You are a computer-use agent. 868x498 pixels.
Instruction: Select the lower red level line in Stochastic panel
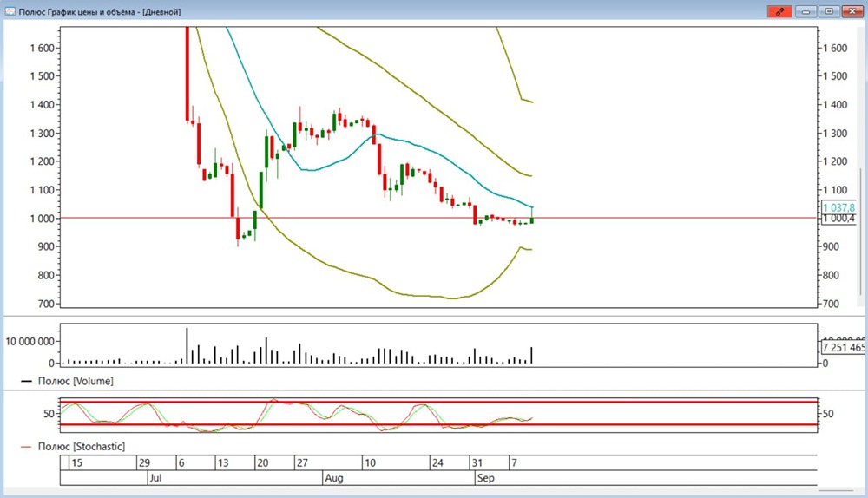[438, 425]
